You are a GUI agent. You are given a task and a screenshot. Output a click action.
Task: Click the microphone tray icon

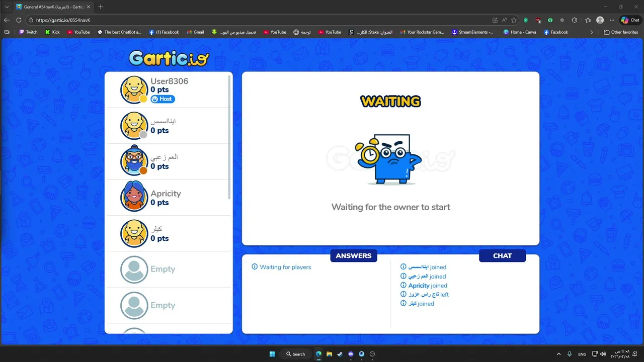570,354
